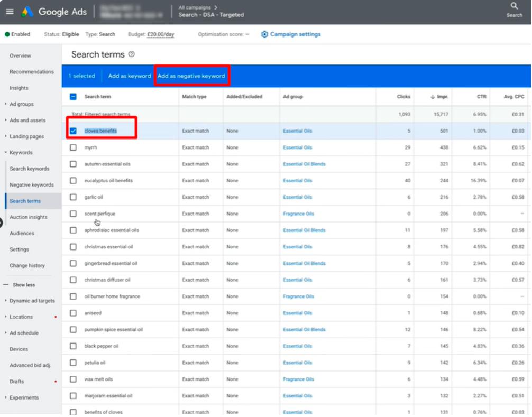Viewport: 532px width, 417px height.
Task: Check the aphrodisiac essential oils box
Action: [74, 230]
